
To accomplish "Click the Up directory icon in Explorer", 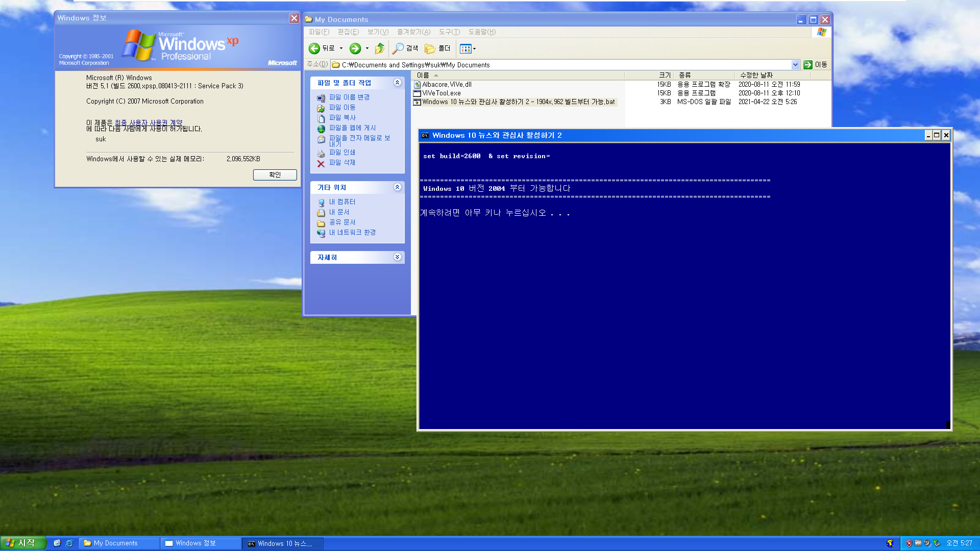I will click(380, 48).
